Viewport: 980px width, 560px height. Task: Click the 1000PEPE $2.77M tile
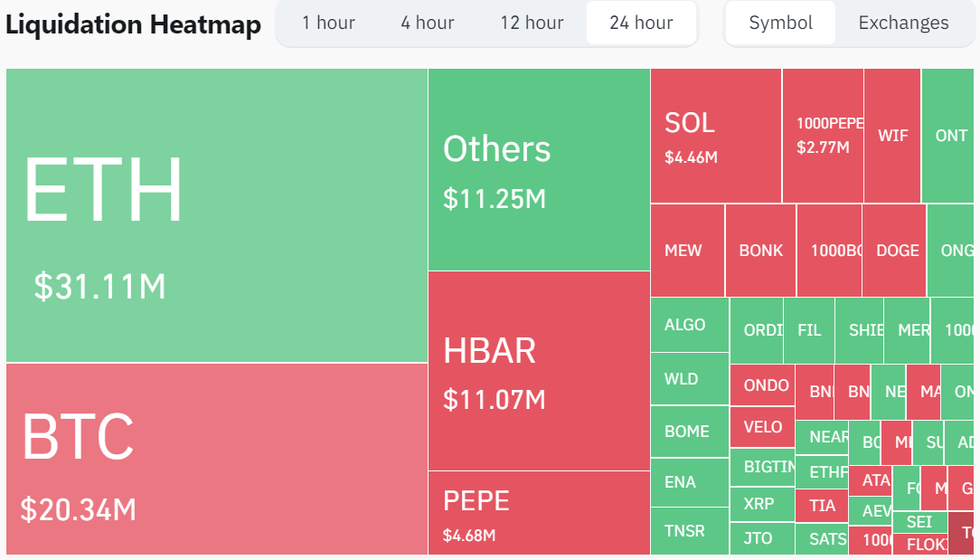click(x=823, y=136)
